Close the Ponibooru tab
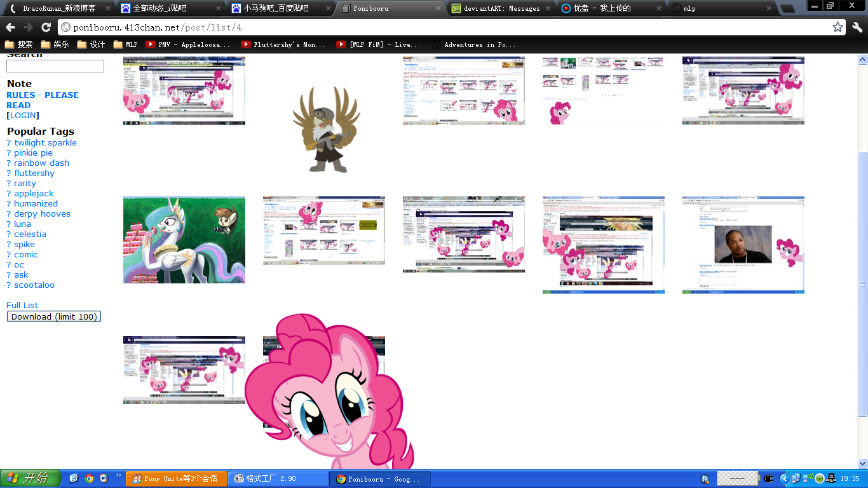The height and width of the screenshot is (488, 868). (x=438, y=8)
